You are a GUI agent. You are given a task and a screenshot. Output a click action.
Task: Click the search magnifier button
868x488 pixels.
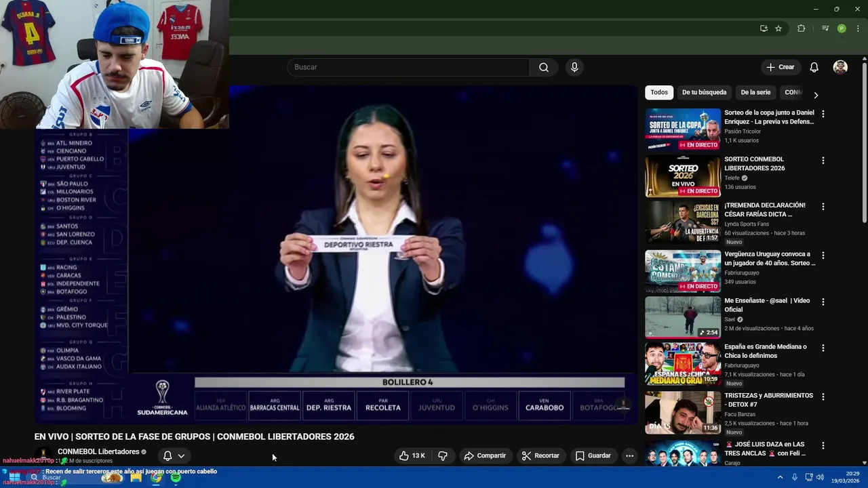tap(543, 67)
